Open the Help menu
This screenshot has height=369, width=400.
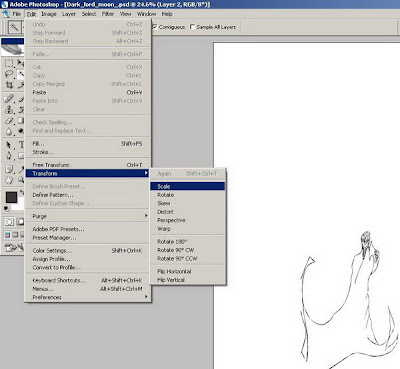click(x=167, y=14)
